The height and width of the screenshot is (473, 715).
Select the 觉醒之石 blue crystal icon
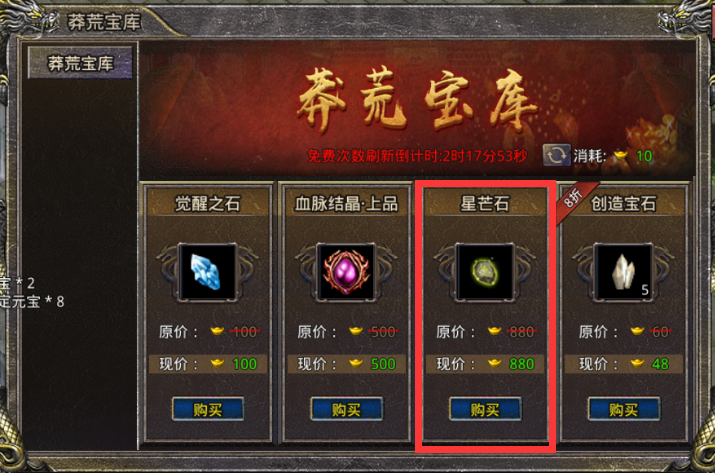[x=207, y=272]
